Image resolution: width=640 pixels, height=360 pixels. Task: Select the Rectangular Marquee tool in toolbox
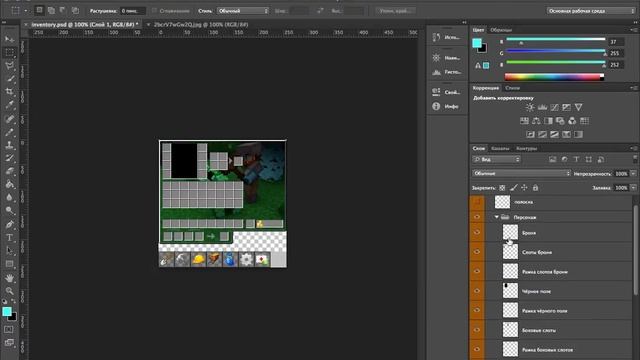[x=9, y=52]
